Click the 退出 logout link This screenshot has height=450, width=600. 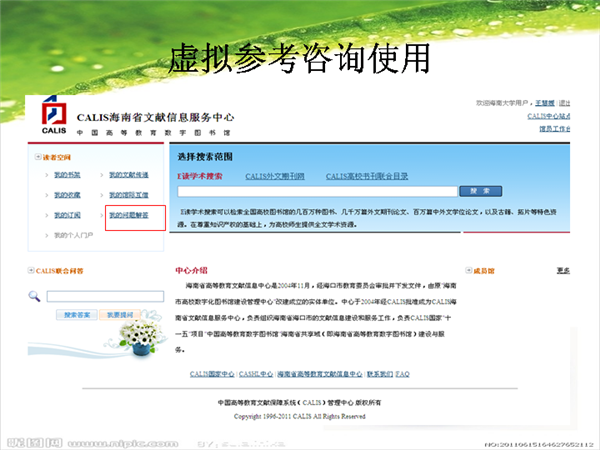(564, 103)
